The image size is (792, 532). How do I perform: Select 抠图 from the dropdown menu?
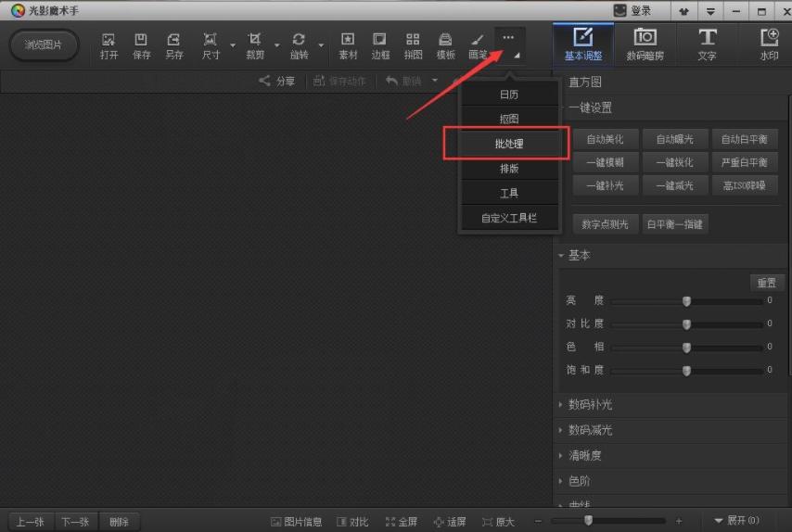509,120
